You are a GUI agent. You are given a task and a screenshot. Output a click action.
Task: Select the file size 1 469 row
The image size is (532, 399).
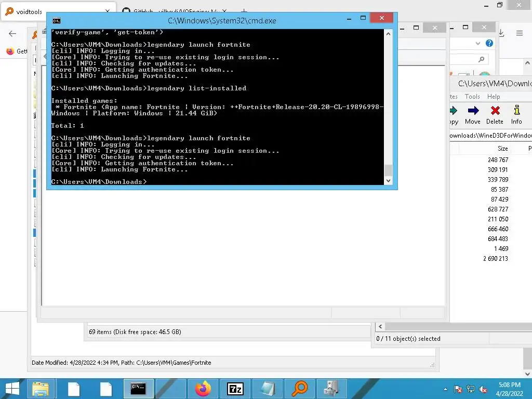501,248
